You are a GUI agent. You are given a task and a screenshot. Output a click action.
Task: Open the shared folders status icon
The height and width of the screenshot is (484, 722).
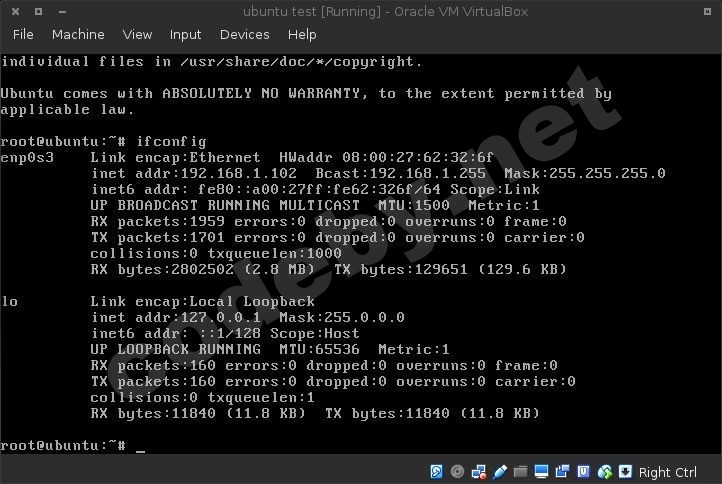tap(520, 472)
